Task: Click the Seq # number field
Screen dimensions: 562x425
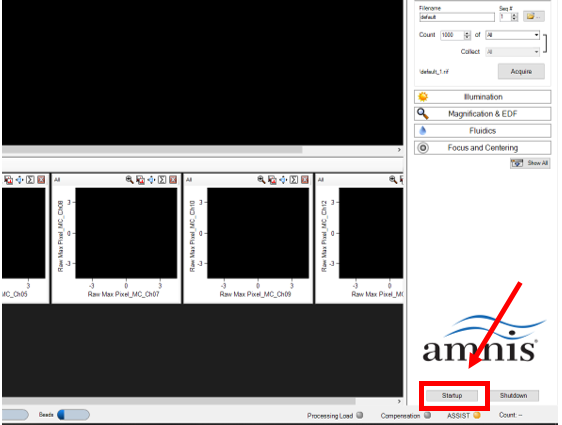Action: click(x=505, y=17)
